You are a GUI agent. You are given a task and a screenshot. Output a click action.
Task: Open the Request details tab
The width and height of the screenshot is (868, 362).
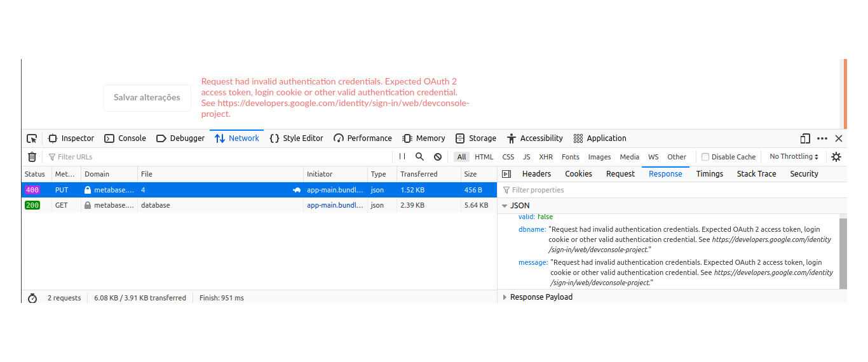coord(620,174)
